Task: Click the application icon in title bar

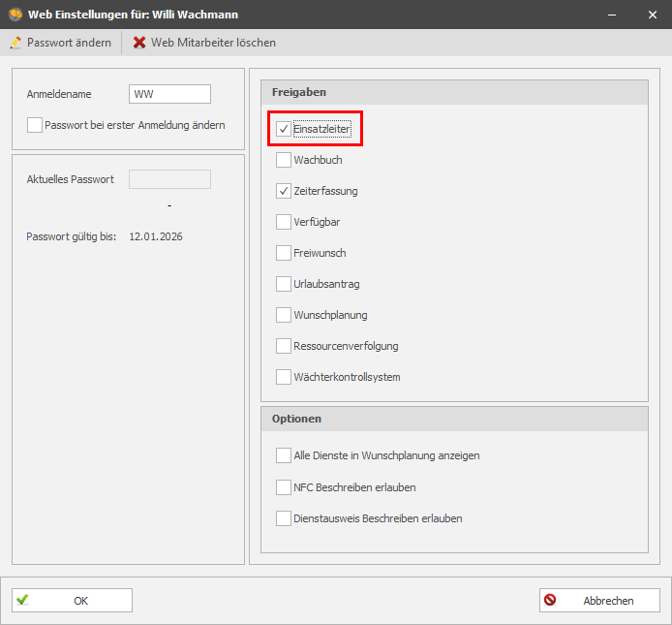Action: (15, 15)
